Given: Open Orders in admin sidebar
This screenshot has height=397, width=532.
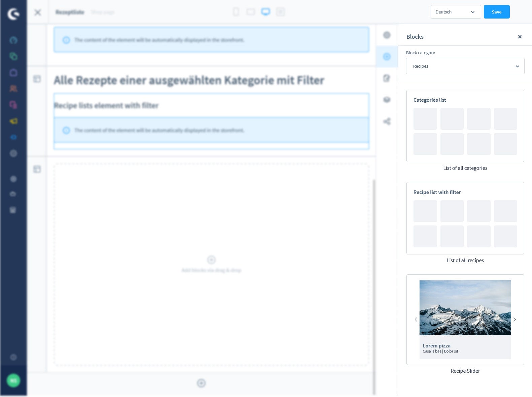Looking at the screenshot, I should click(x=13, y=72).
